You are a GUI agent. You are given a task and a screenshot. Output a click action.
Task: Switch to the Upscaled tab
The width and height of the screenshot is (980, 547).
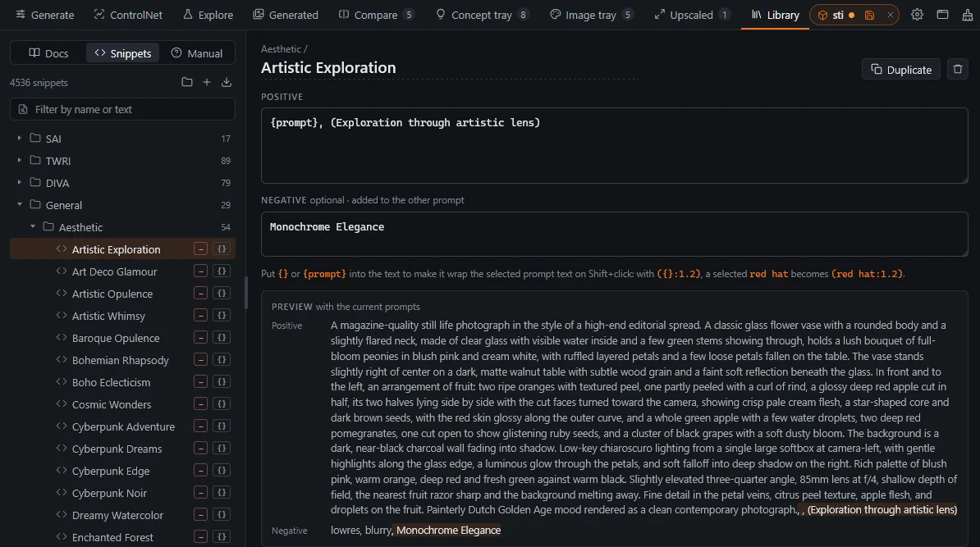[691, 15]
